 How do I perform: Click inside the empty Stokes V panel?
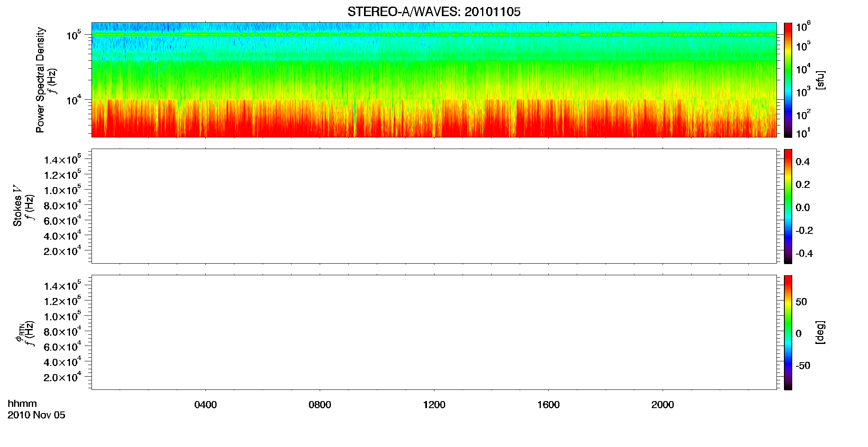click(x=434, y=206)
